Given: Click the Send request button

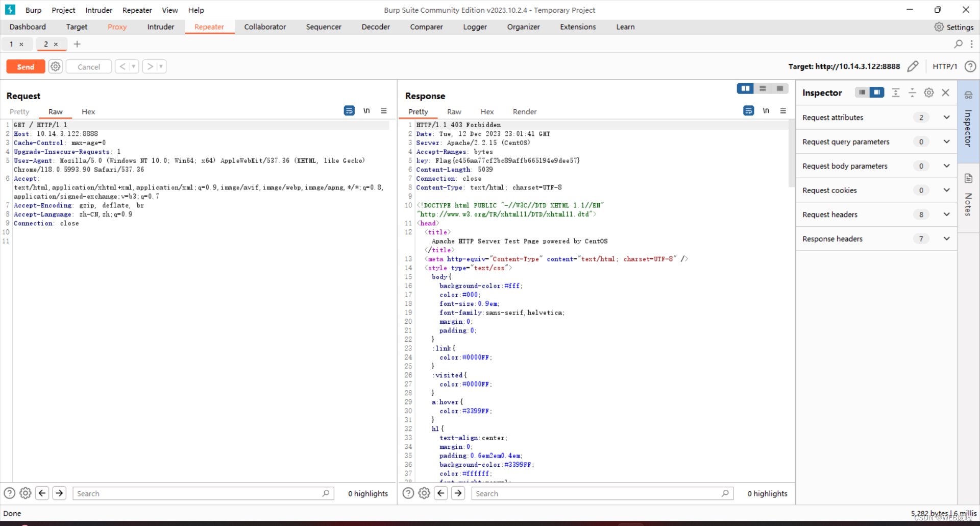Looking at the screenshot, I should [x=26, y=67].
